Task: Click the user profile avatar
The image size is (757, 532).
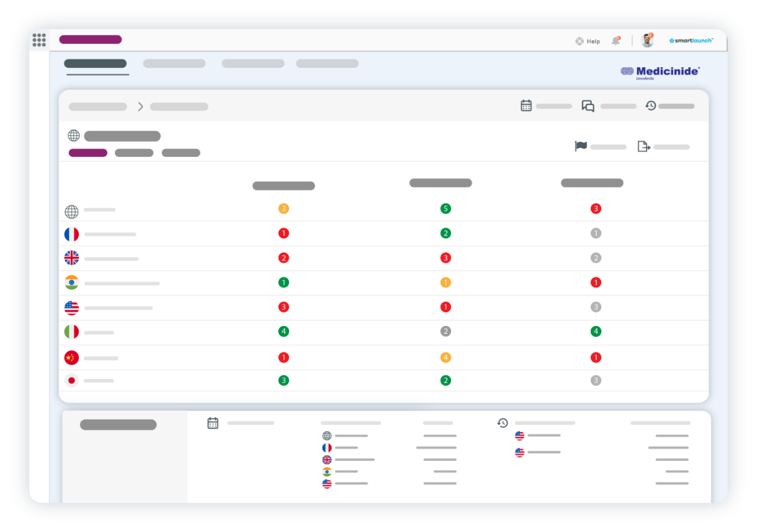Action: point(647,40)
